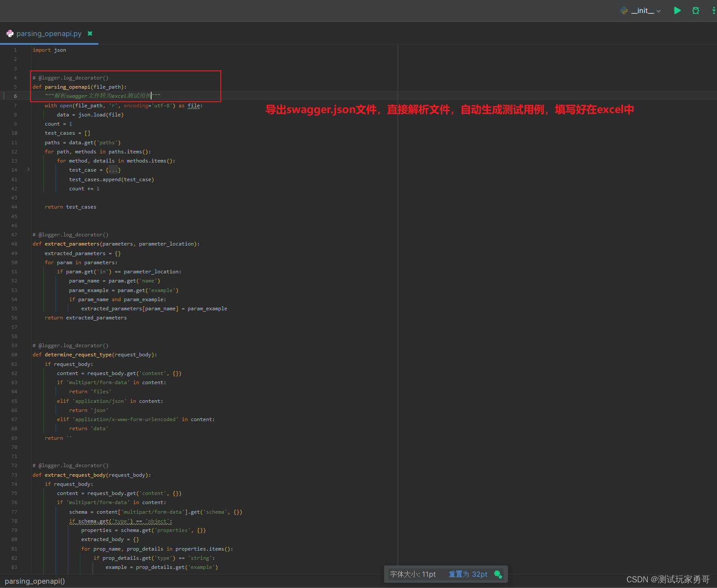Image resolution: width=717 pixels, height=588 pixels.
Task: Click 'data = json.load(file)' on line 8
Action: pyautogui.click(x=90, y=115)
